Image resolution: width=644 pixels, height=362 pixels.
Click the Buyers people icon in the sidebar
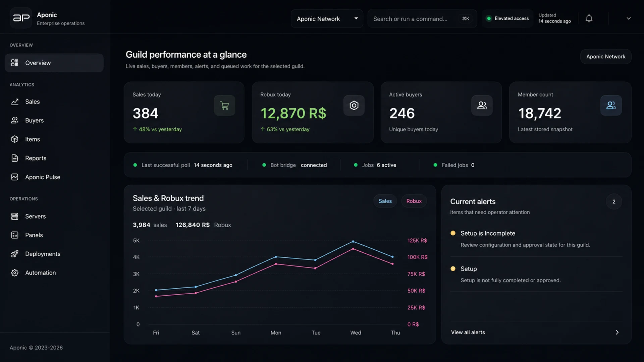pyautogui.click(x=15, y=120)
